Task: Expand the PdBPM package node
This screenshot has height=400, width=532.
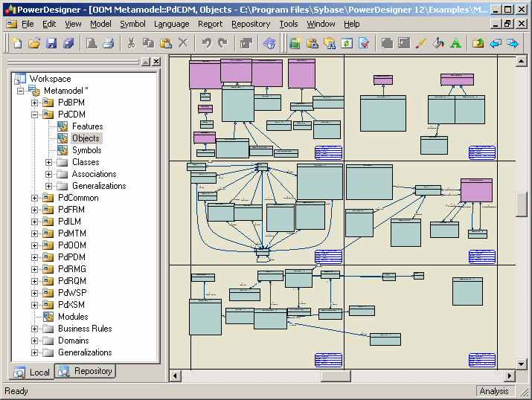Action: (x=34, y=103)
